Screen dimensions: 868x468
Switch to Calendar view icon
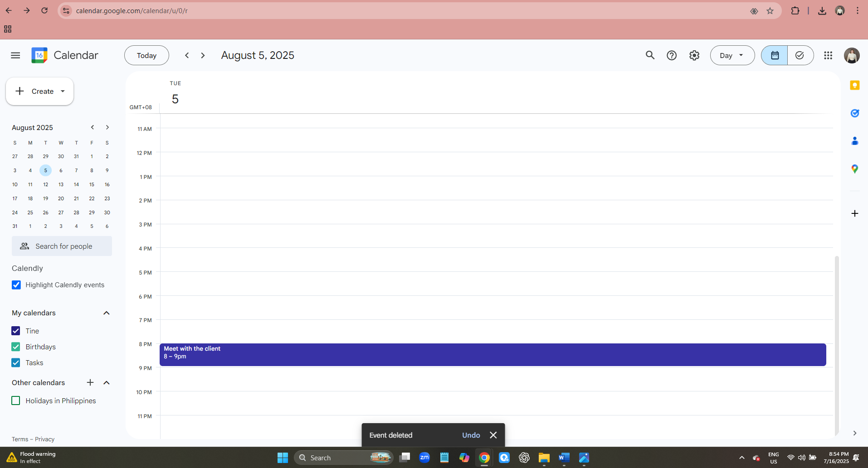point(774,55)
